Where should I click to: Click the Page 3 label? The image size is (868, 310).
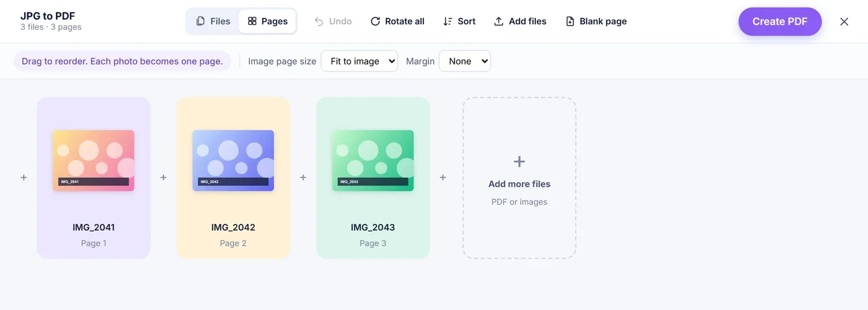[x=373, y=243]
